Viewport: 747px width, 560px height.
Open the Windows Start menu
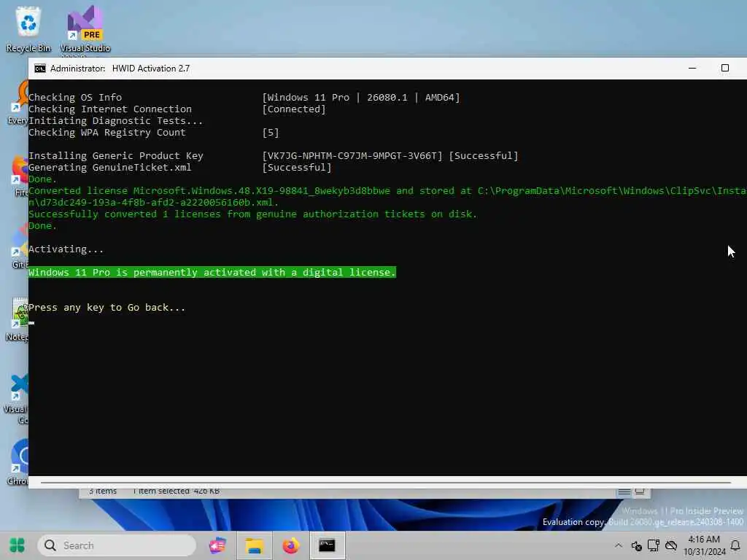tap(18, 545)
